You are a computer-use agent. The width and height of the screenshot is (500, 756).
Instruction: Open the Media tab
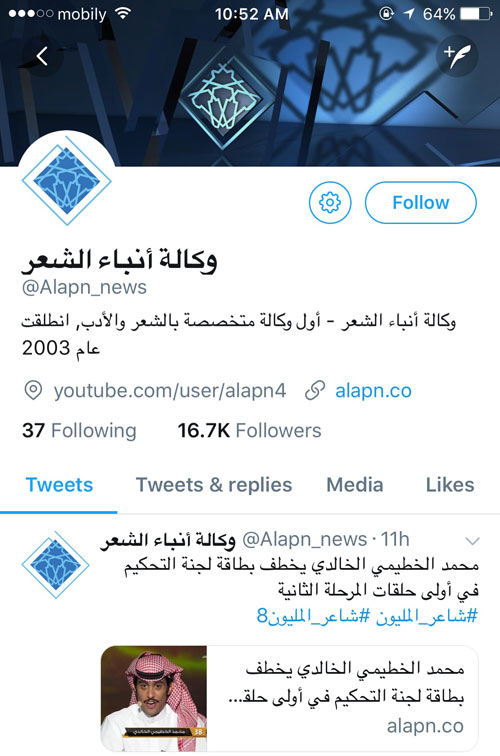point(355,485)
